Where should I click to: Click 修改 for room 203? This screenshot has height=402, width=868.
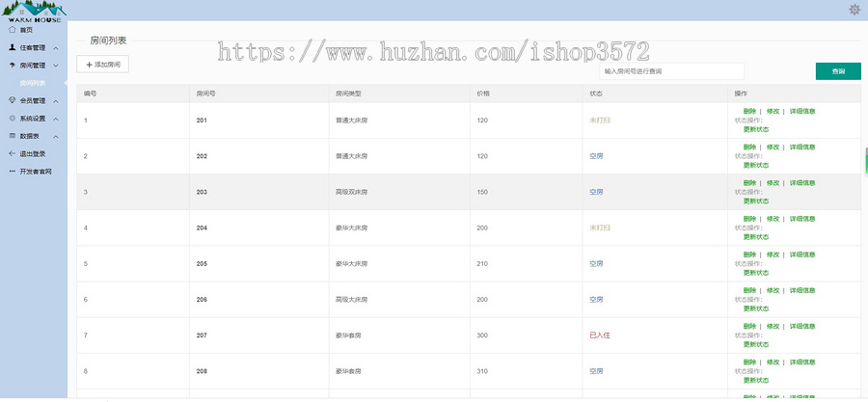pyautogui.click(x=773, y=183)
